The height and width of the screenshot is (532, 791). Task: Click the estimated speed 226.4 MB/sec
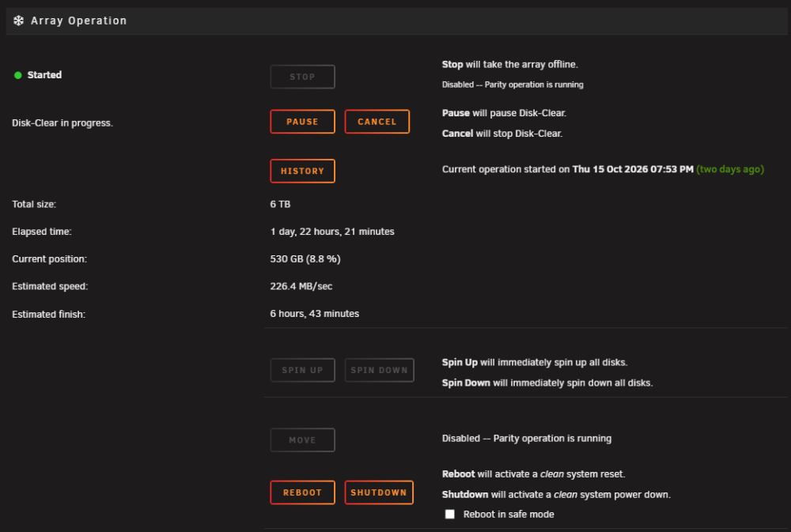tap(301, 286)
